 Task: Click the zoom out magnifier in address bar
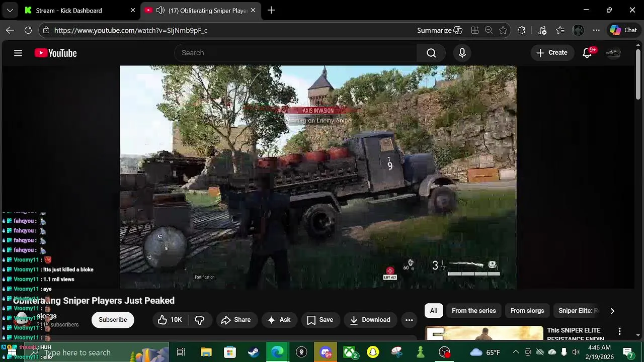489,30
